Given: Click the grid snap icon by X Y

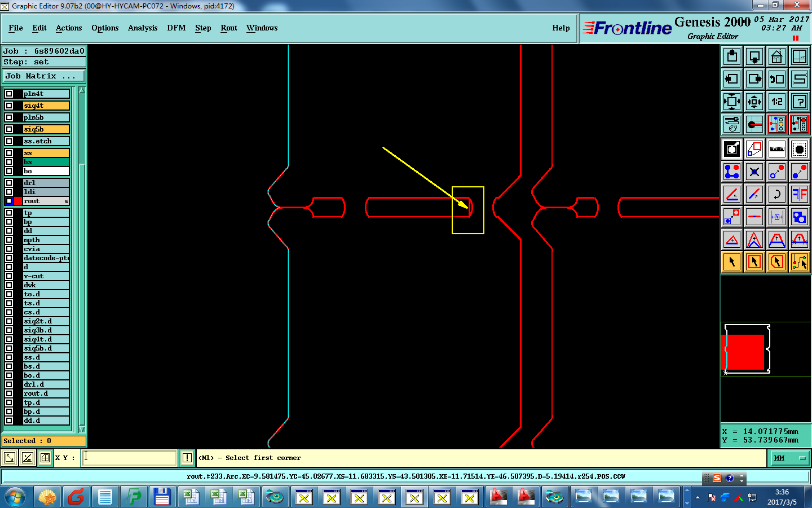Looking at the screenshot, I should 45,458.
